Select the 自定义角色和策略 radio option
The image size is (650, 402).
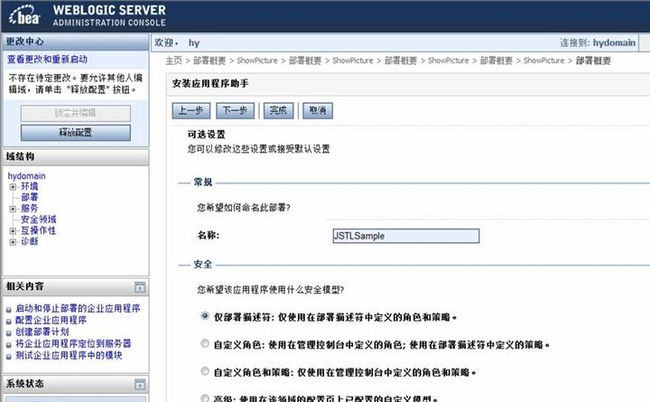pyautogui.click(x=205, y=371)
